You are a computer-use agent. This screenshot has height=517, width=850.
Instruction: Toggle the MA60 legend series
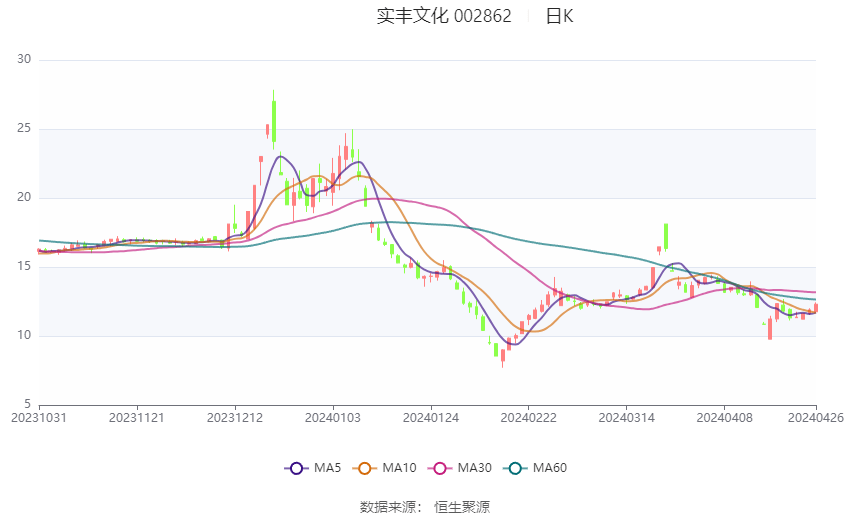coord(535,468)
